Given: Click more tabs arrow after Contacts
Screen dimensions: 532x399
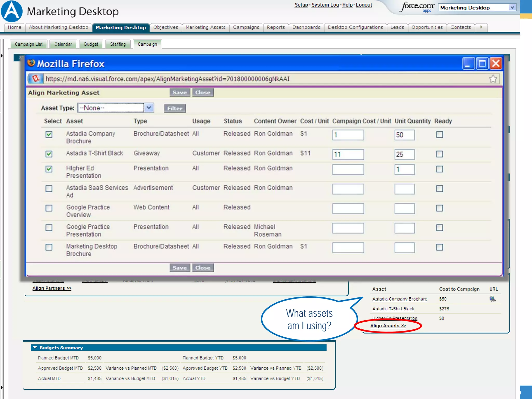Looking at the screenshot, I should coord(481,27).
